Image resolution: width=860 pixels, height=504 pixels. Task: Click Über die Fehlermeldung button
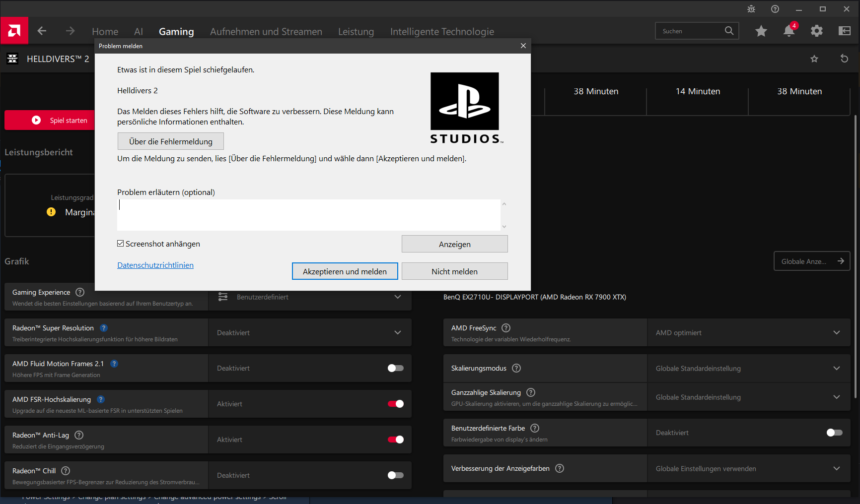[x=171, y=141]
